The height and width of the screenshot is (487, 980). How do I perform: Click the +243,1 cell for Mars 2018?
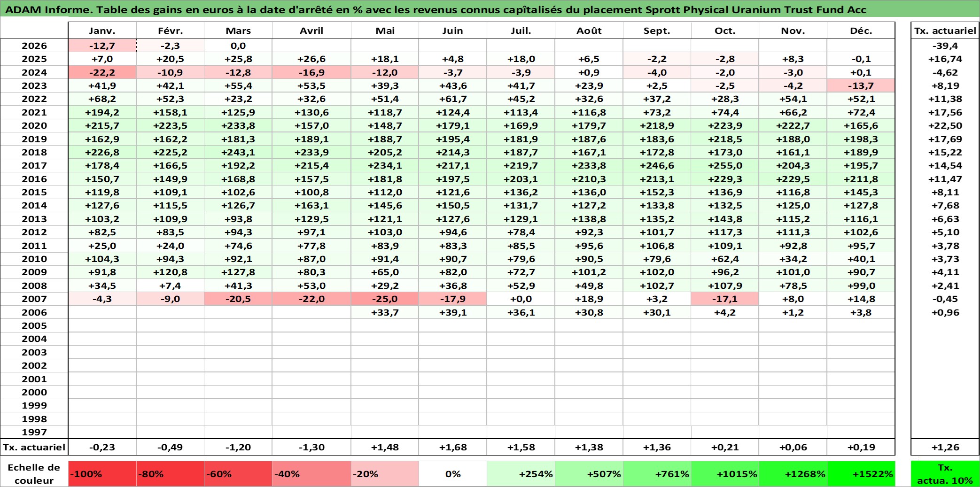[x=238, y=152]
